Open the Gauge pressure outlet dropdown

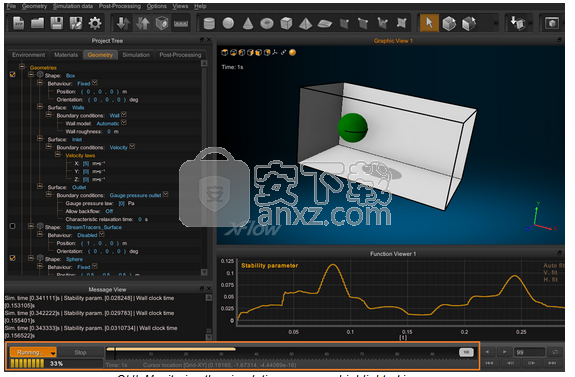tap(166, 194)
